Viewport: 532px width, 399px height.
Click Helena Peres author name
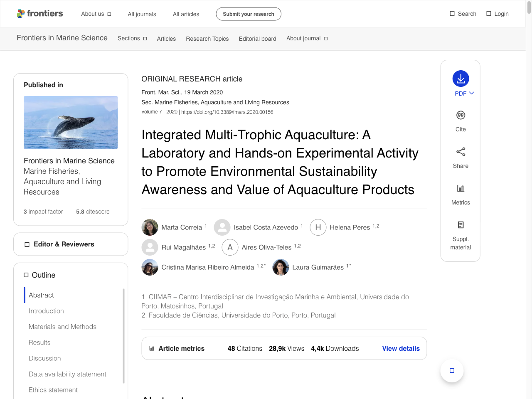tap(350, 227)
